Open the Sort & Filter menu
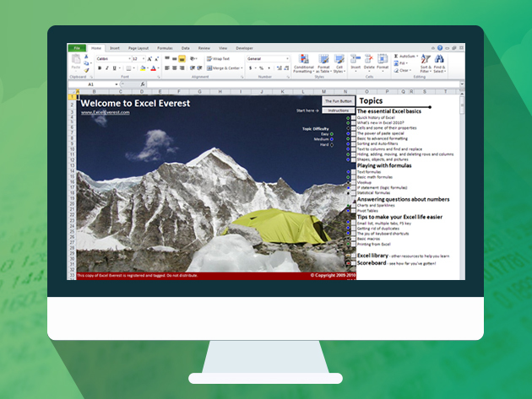 pos(426,63)
